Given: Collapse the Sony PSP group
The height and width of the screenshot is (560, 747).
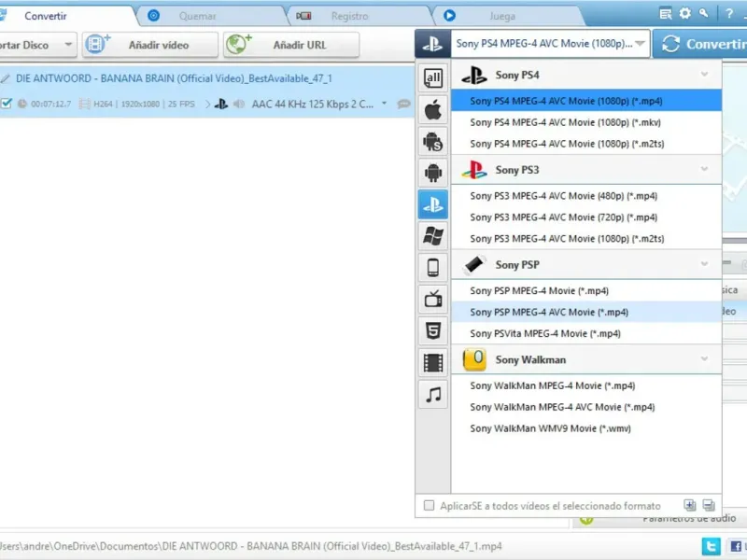Looking at the screenshot, I should point(704,264).
